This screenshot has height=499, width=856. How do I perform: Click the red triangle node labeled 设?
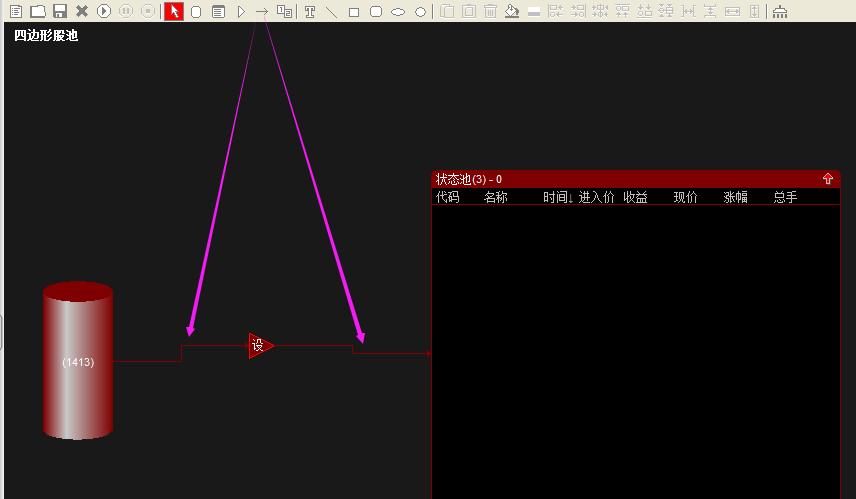click(x=260, y=346)
